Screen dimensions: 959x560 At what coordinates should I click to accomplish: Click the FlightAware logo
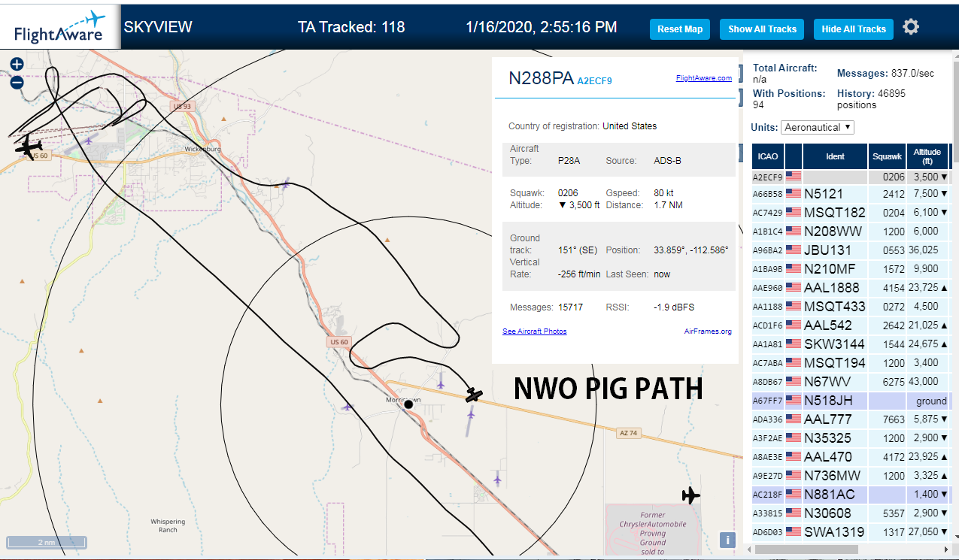[x=60, y=27]
